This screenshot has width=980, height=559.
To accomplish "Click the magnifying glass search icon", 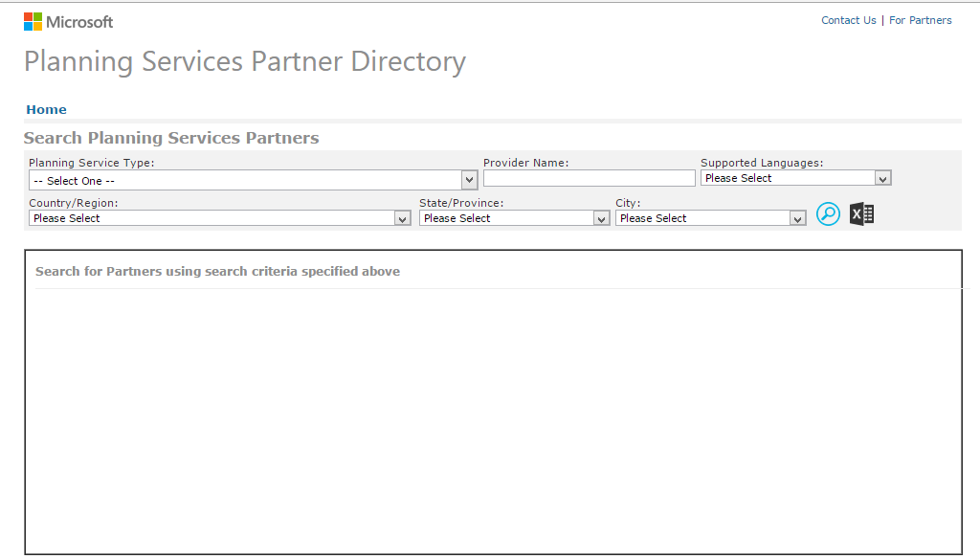I will 828,214.
